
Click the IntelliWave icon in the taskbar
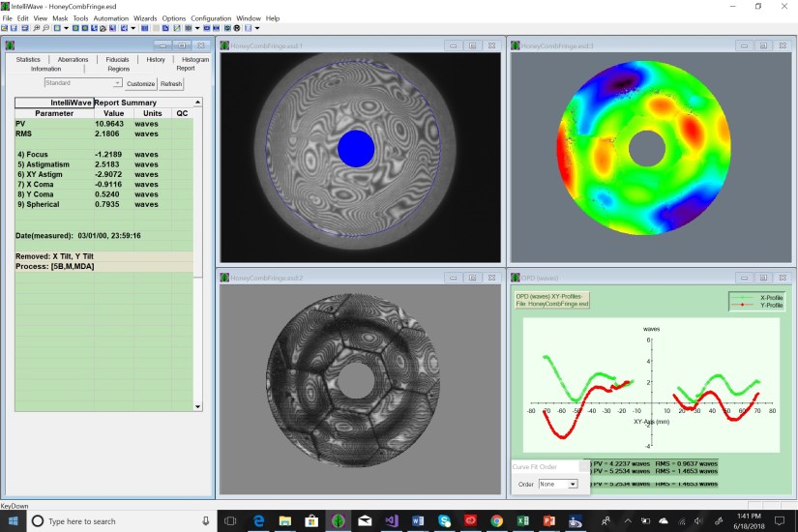[338, 520]
